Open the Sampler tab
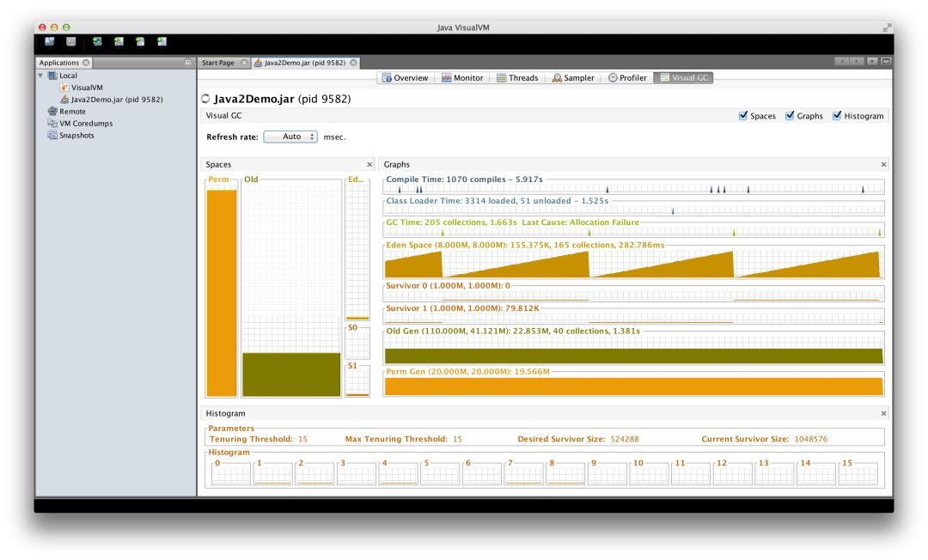928x560 pixels. click(x=573, y=78)
